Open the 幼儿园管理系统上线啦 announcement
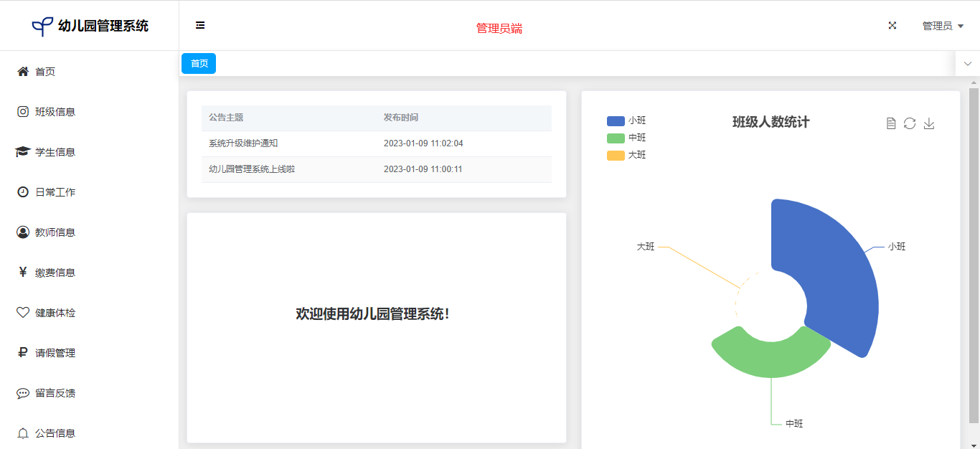This screenshot has height=449, width=980. pyautogui.click(x=252, y=169)
